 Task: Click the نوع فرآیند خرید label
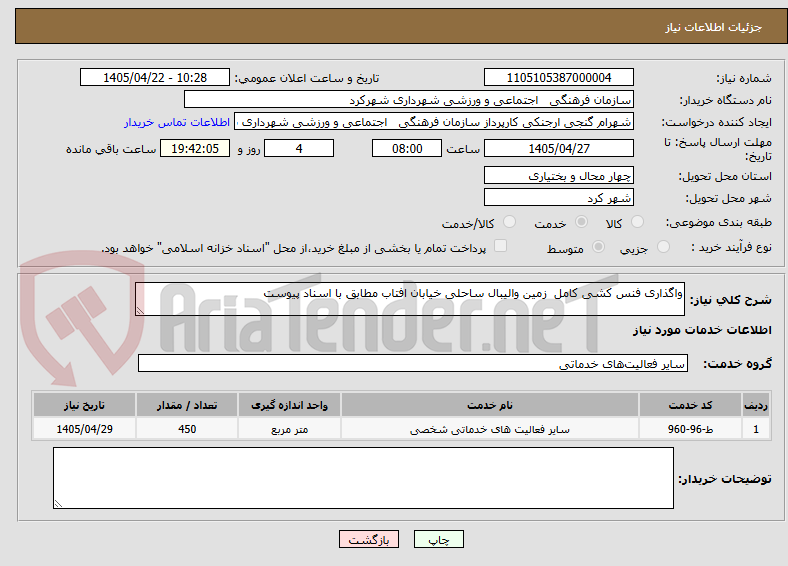pyautogui.click(x=731, y=247)
